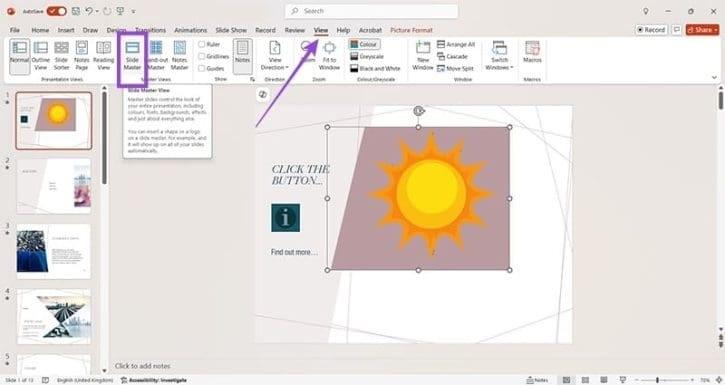Enable the Gridlines checkbox
This screenshot has width=725, height=385.
click(202, 56)
